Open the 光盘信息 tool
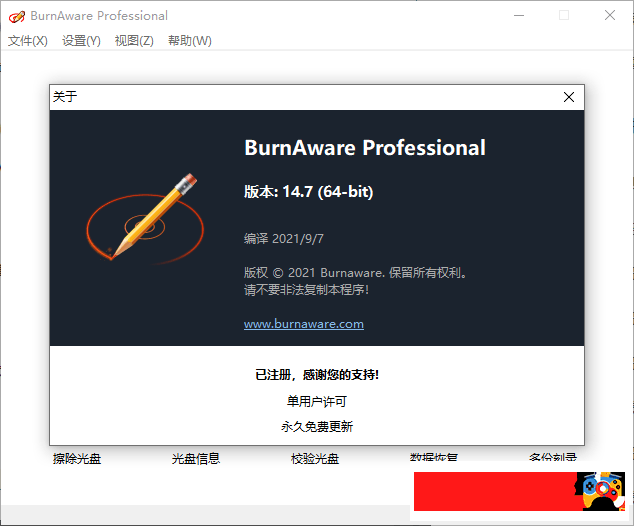This screenshot has height=526, width=634. (x=196, y=459)
